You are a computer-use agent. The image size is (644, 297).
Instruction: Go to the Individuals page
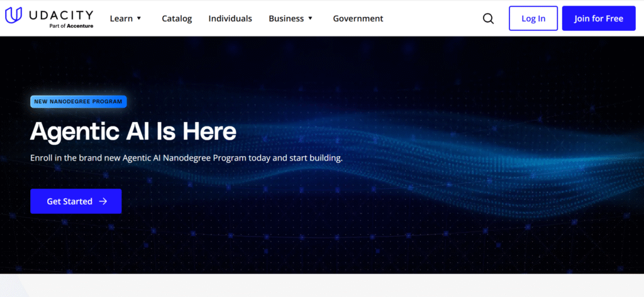(230, 18)
